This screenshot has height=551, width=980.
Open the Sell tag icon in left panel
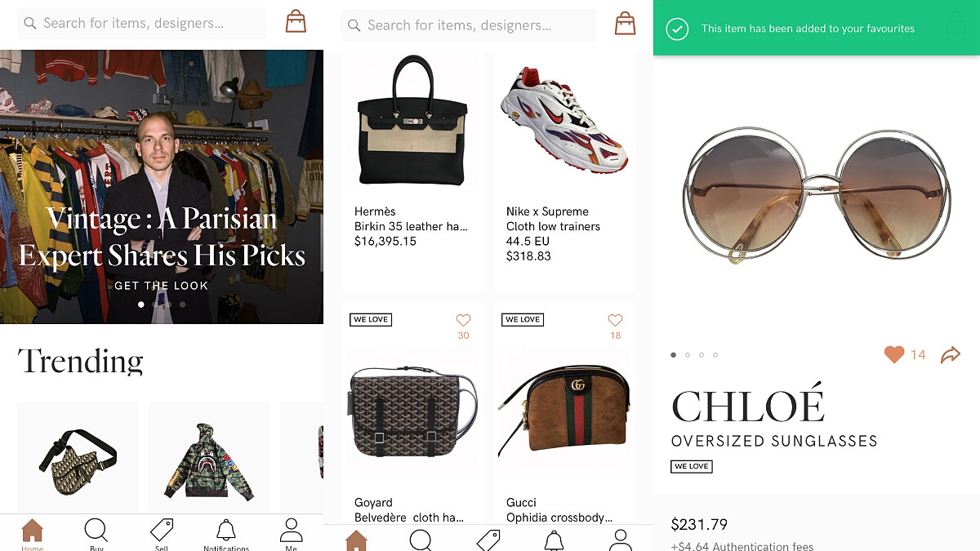click(x=162, y=531)
